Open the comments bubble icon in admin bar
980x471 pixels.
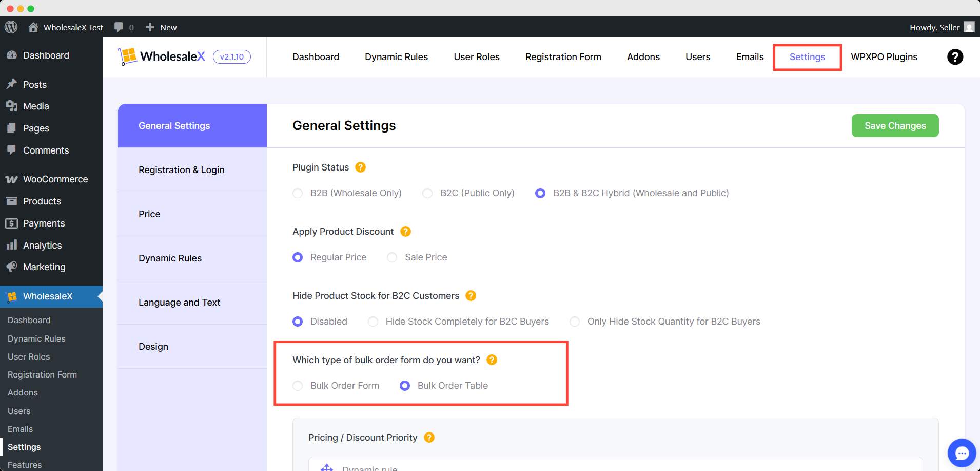point(119,27)
